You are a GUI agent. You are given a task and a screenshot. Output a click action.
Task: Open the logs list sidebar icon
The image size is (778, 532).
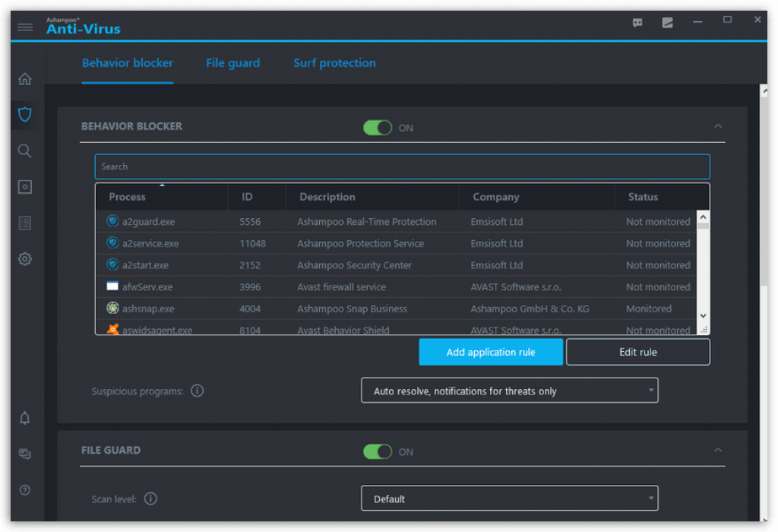pyautogui.click(x=25, y=223)
